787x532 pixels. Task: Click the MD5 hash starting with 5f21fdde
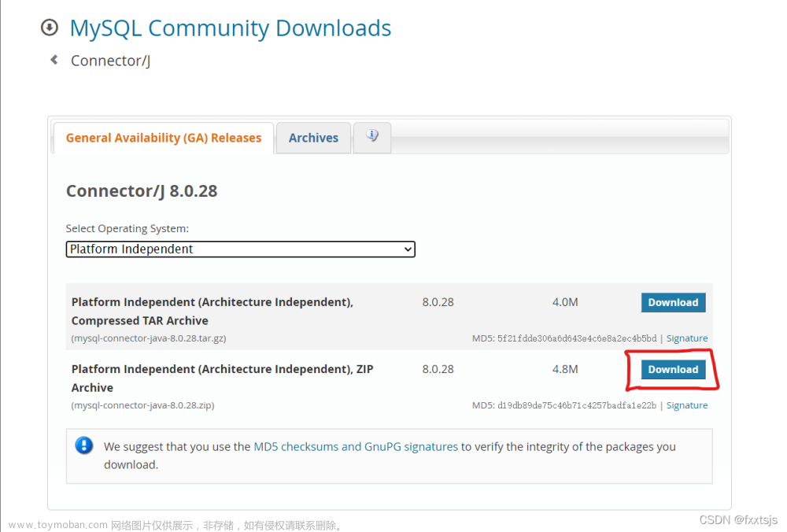[577, 338]
